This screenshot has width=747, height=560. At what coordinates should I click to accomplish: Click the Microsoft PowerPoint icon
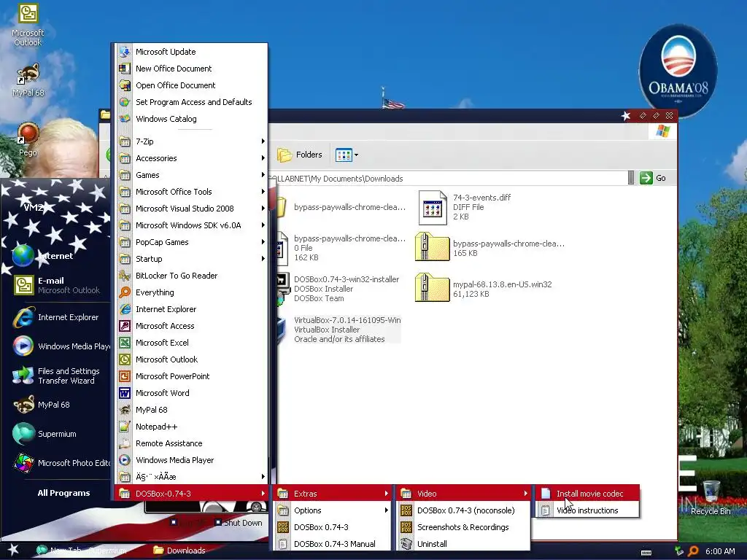tap(125, 376)
